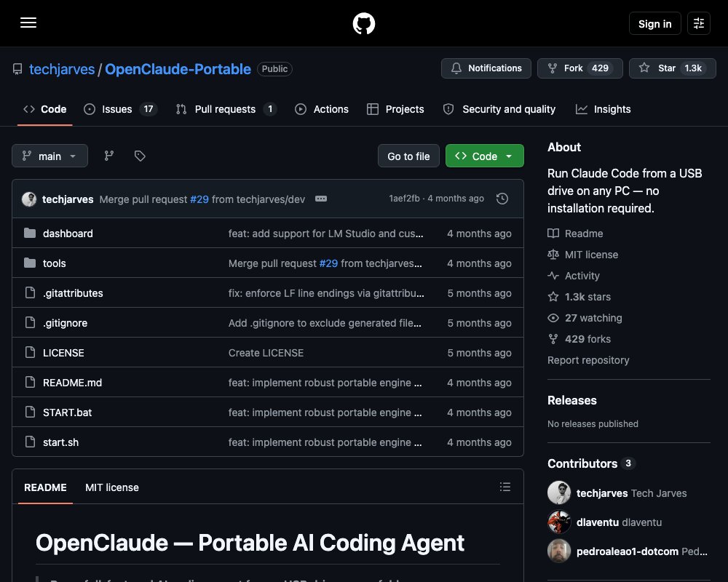The image size is (728, 582).
Task: Open the tools folder
Action: coord(55,263)
